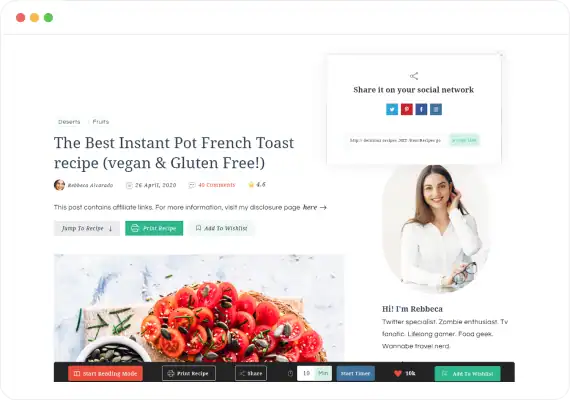The width and height of the screenshot is (570, 400).
Task: Click the share icon above the social heading
Action: [414, 76]
